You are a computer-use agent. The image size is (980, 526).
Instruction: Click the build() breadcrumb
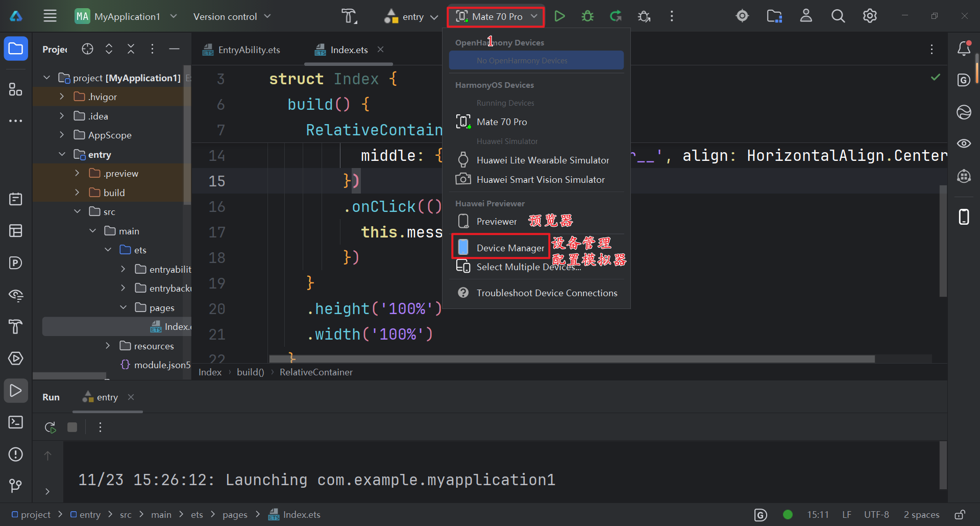(x=250, y=372)
